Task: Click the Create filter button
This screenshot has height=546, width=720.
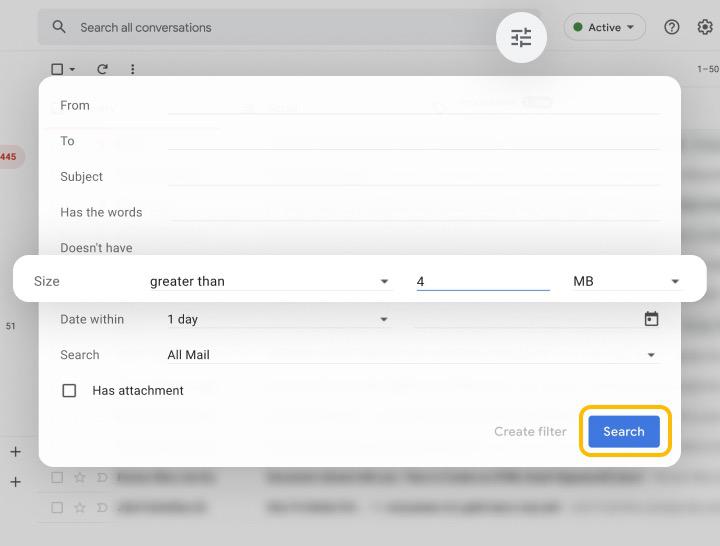Action: click(x=530, y=432)
